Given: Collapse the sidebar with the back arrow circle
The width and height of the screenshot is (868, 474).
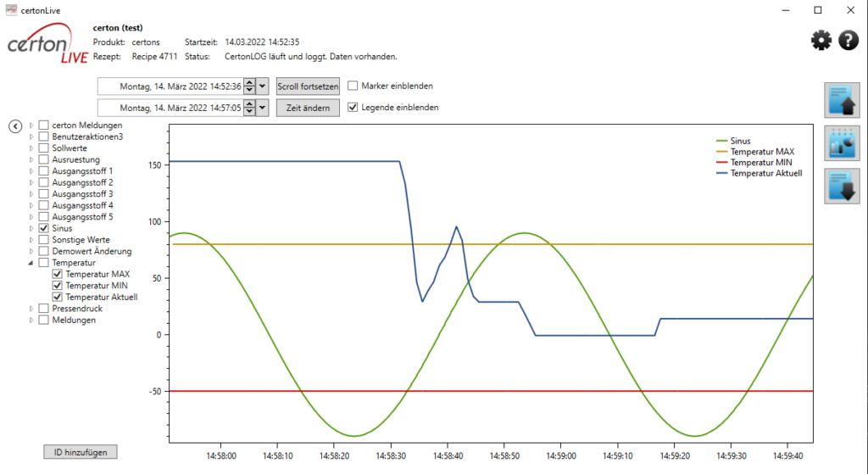Looking at the screenshot, I should pyautogui.click(x=15, y=127).
